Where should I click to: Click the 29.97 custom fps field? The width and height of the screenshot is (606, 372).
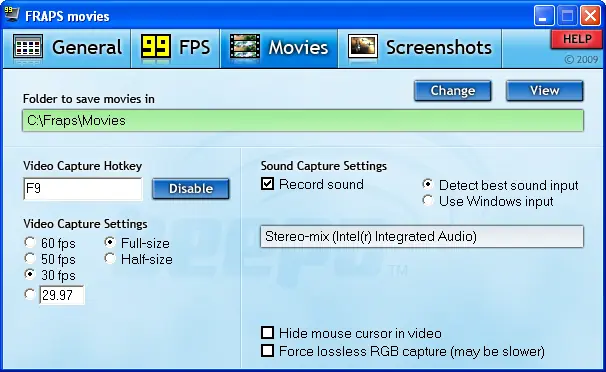61,295
